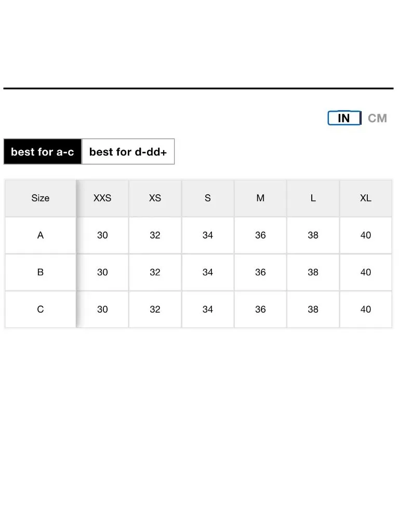Click the 36 cell in row A
Viewport: 399px width, 532px height.
point(260,235)
